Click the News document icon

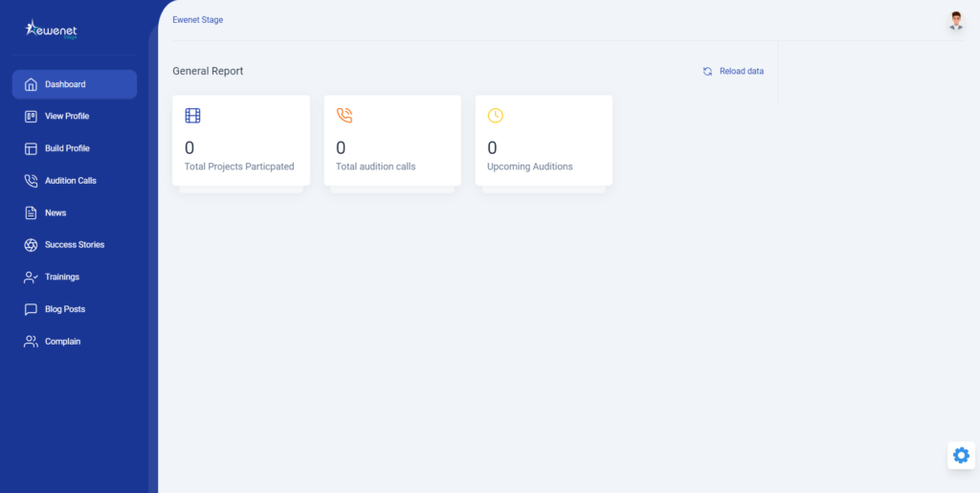31,213
